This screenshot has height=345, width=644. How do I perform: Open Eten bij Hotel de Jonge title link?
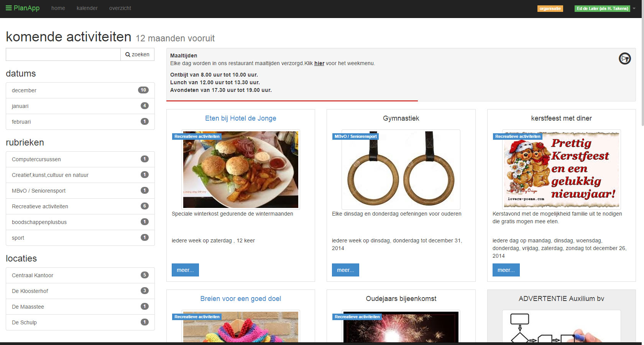(240, 118)
